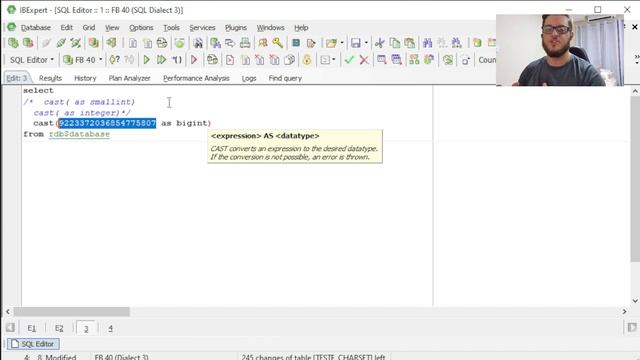Switch to the Logs tab
This screenshot has height=360, width=640.
click(x=249, y=78)
